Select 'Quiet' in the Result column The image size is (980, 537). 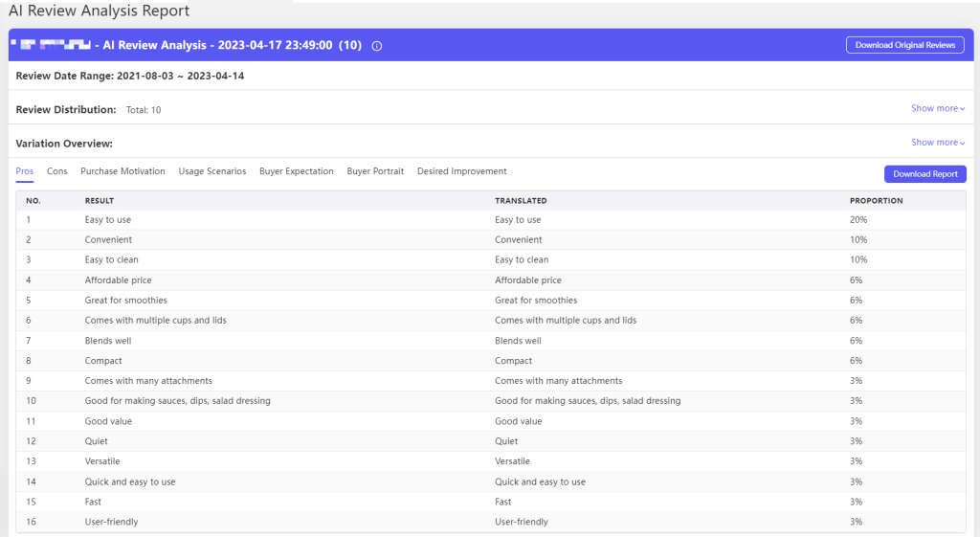pos(97,441)
